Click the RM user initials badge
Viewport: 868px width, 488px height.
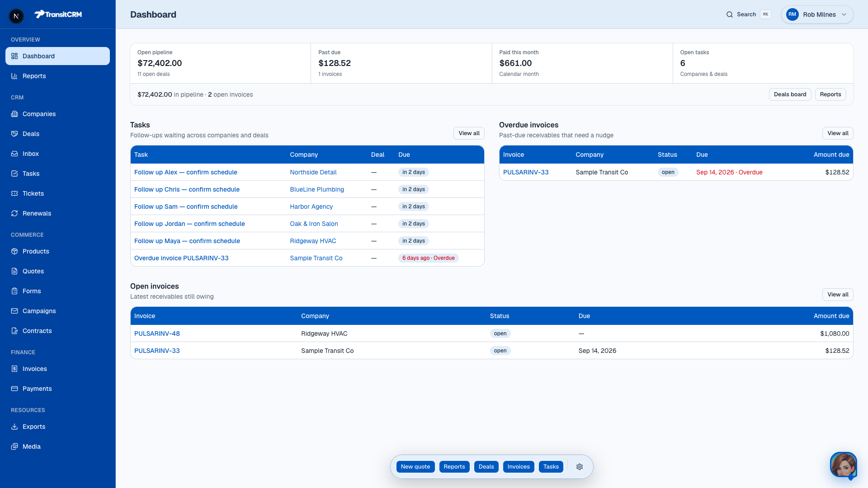(793, 14)
